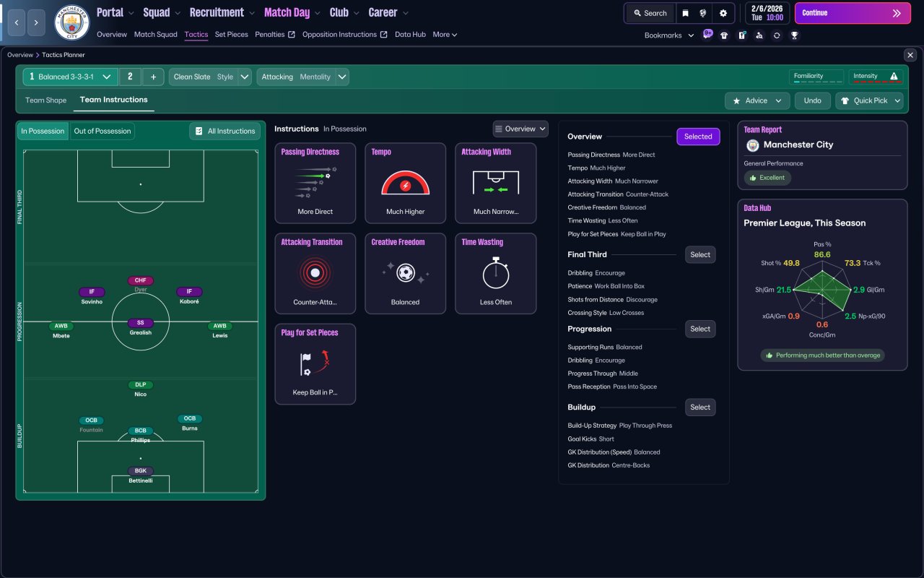924x578 pixels.
Task: Add a new tactic with the plus button
Action: (153, 77)
